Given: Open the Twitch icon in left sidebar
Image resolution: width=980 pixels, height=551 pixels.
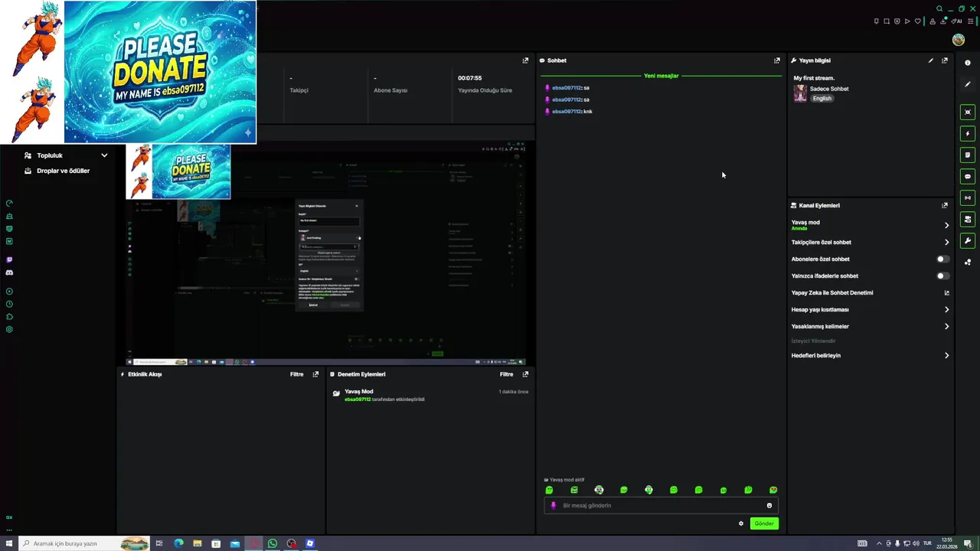Looking at the screenshot, I should (x=9, y=260).
